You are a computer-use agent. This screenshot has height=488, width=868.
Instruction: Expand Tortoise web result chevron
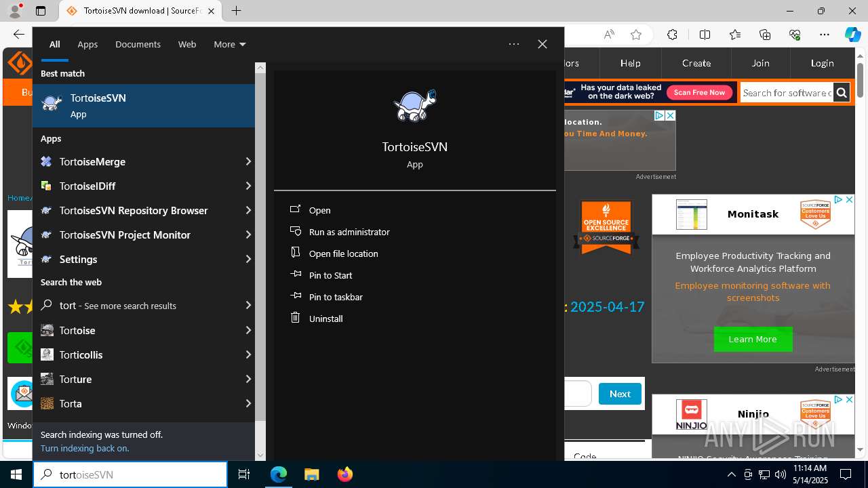tap(248, 330)
